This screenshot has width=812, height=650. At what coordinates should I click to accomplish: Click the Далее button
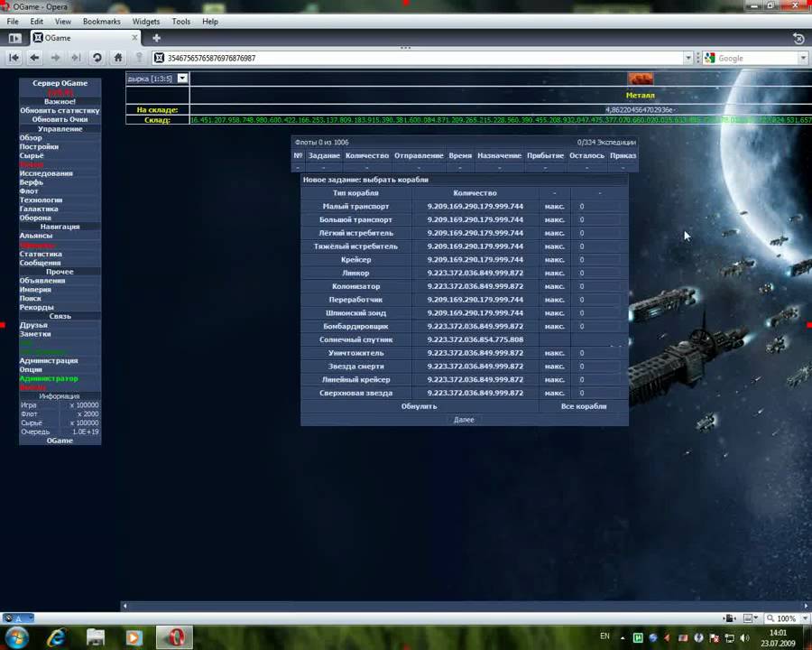[464, 420]
